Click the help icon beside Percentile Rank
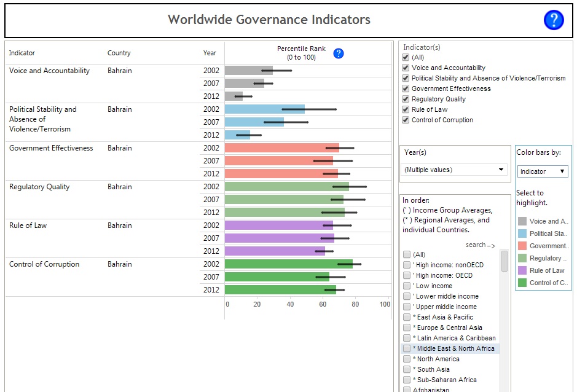Screen dimensions: 577x392 (x=338, y=53)
